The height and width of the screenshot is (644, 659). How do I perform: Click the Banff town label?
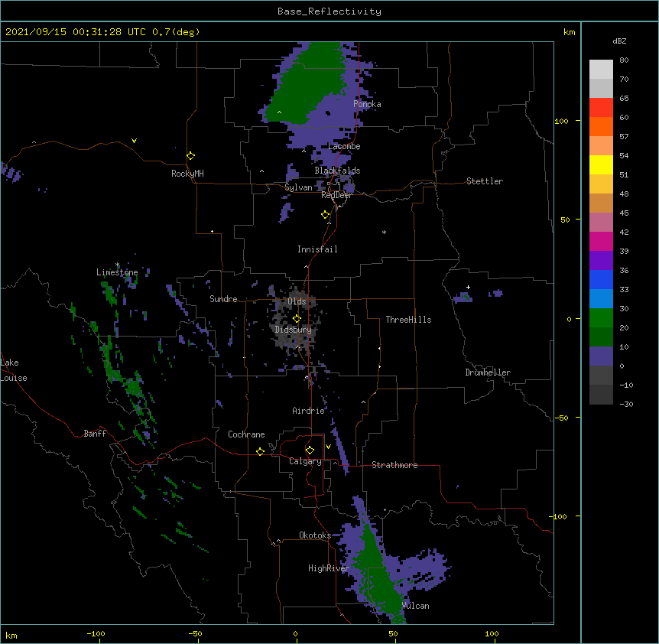pyautogui.click(x=95, y=434)
